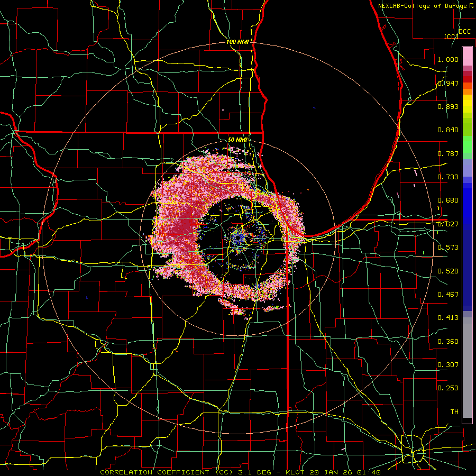Click the 0.253 scale value

click(448, 388)
